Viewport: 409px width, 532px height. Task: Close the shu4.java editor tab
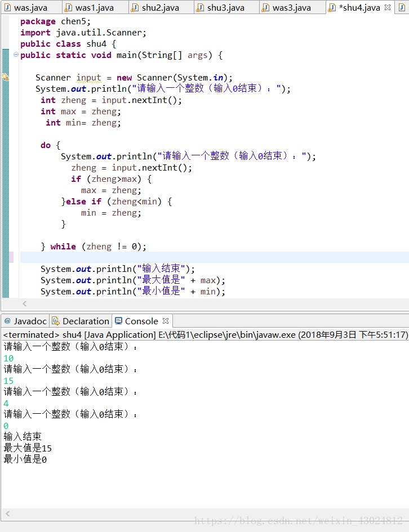point(388,7)
